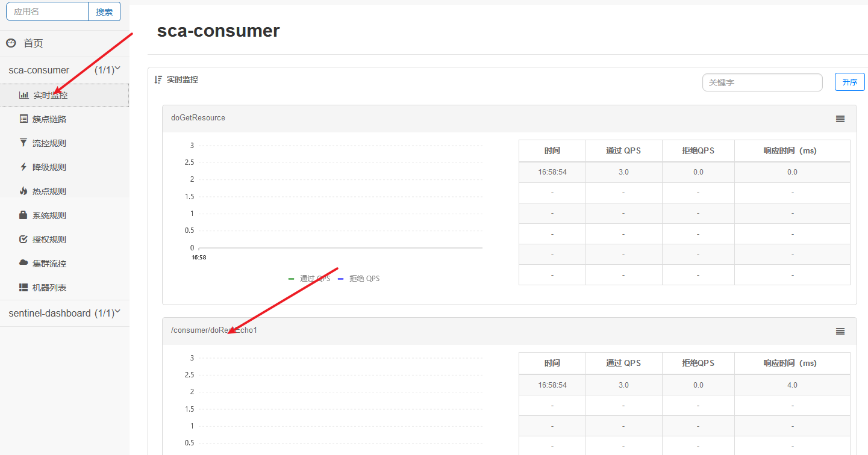Click the 搜索 button
Image resolution: width=868 pixels, height=455 pixels.
click(104, 11)
